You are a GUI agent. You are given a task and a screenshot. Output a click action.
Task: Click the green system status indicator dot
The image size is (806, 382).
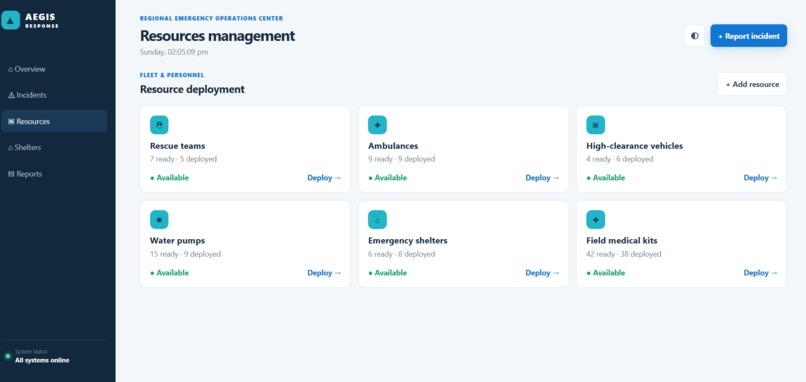pos(7,356)
